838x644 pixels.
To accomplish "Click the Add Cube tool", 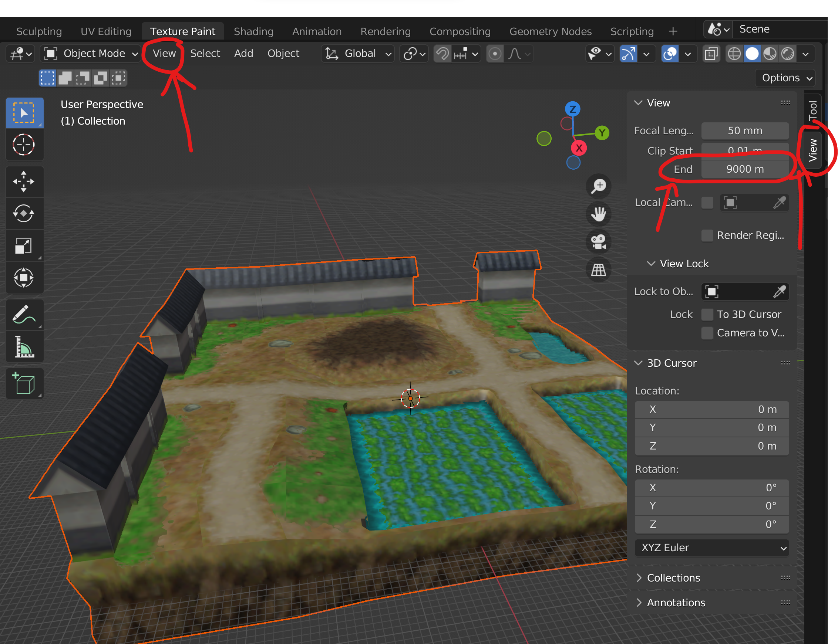I will (24, 383).
